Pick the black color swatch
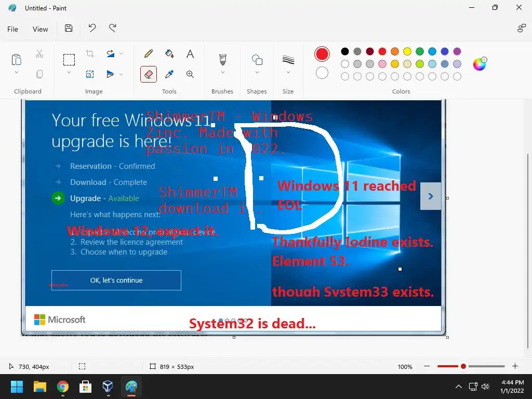This screenshot has height=399, width=532. tap(345, 51)
